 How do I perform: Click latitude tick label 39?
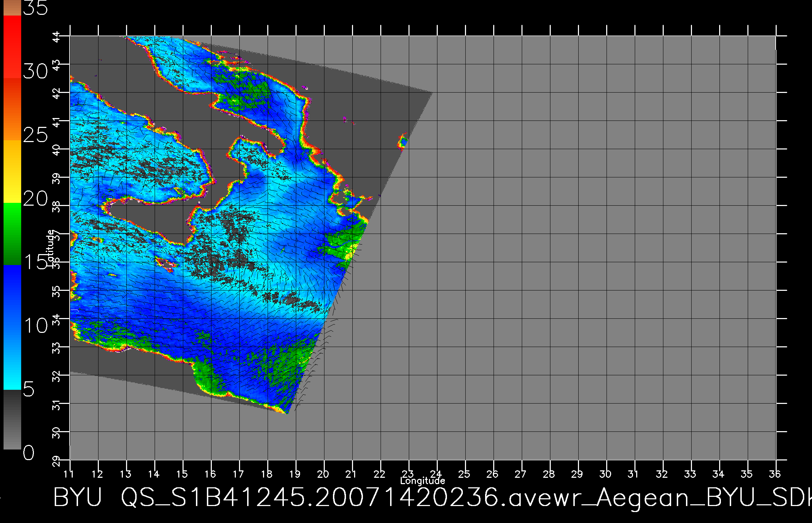[56, 178]
